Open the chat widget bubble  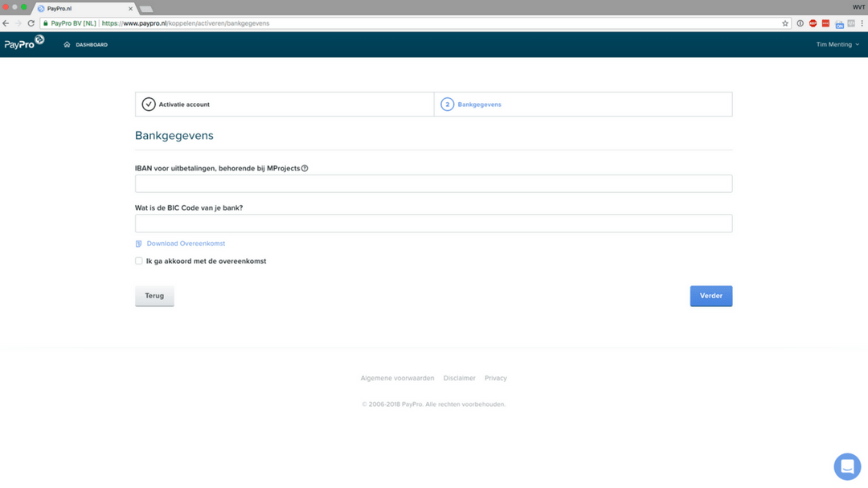pyautogui.click(x=847, y=466)
